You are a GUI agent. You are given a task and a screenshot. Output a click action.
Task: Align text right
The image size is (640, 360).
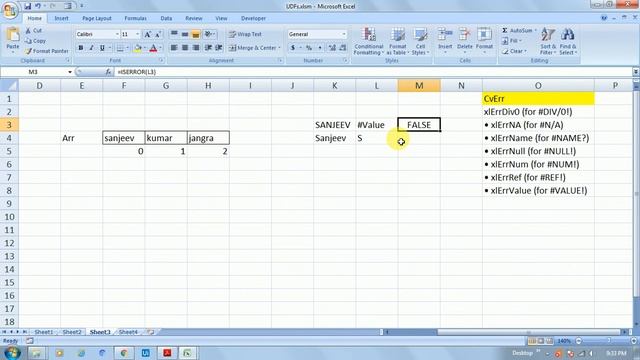click(x=196, y=48)
